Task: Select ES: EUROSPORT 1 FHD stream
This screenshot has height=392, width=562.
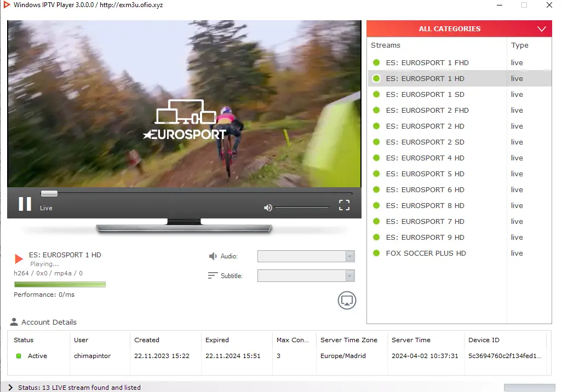Action: pyautogui.click(x=460, y=63)
